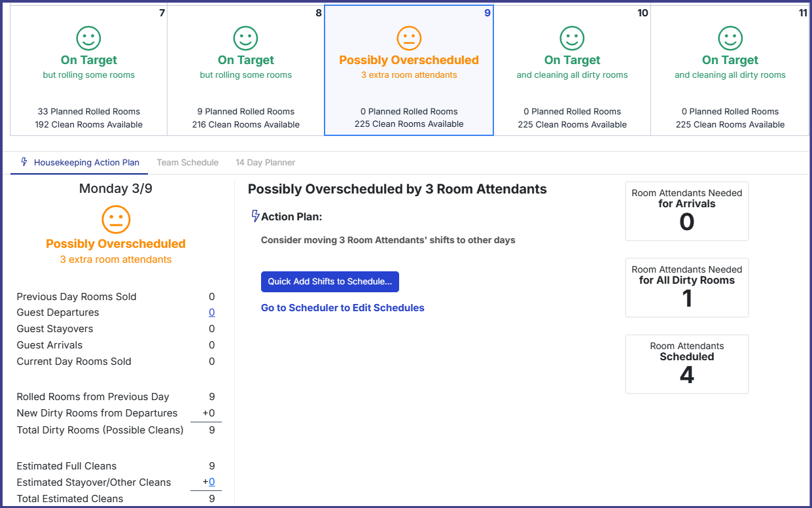
Task: Open Go to Scheduler to Edit Schedules link
Action: point(342,308)
